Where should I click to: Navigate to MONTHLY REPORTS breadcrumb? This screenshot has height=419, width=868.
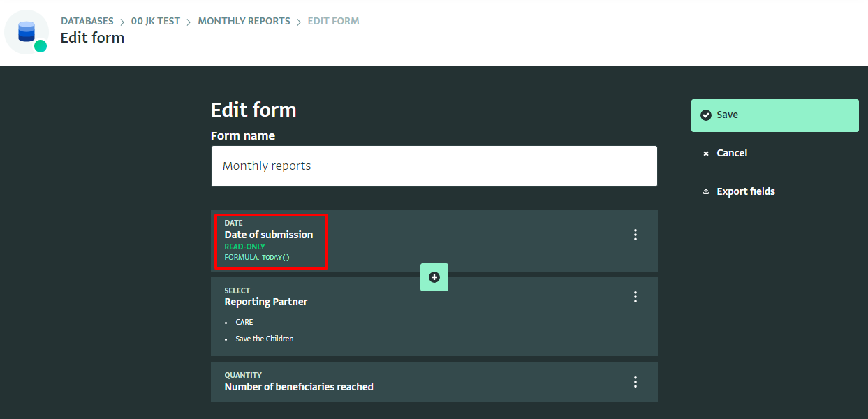point(244,21)
